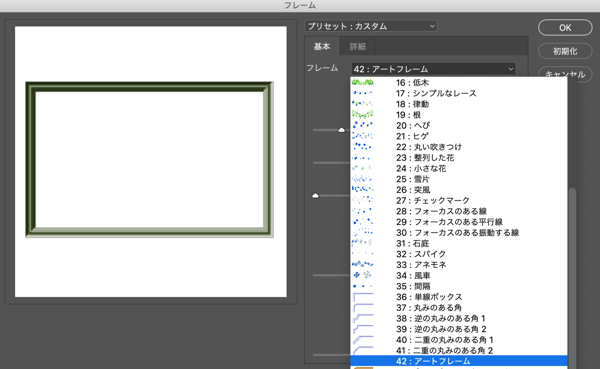The width and height of the screenshot is (600, 369).
Task: Click the 二重の丸みのある角 1 preview icon
Action: point(363,340)
